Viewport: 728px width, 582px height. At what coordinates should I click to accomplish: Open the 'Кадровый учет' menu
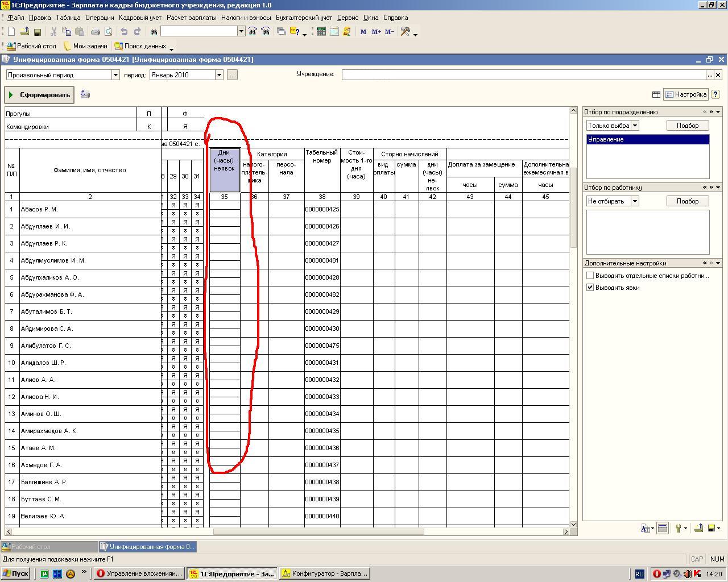pyautogui.click(x=140, y=18)
